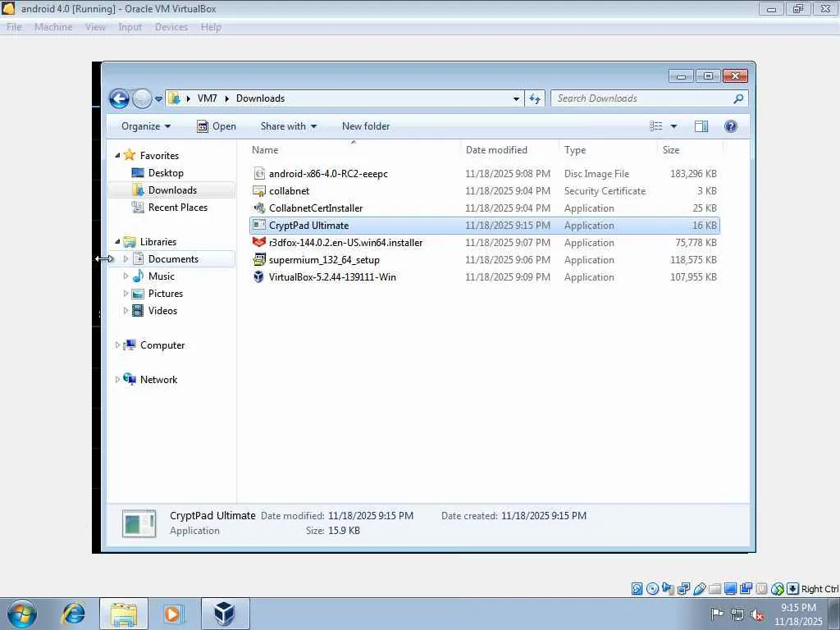Click the VirtualBox optical disc status icon
The image size is (840, 630).
point(652,589)
